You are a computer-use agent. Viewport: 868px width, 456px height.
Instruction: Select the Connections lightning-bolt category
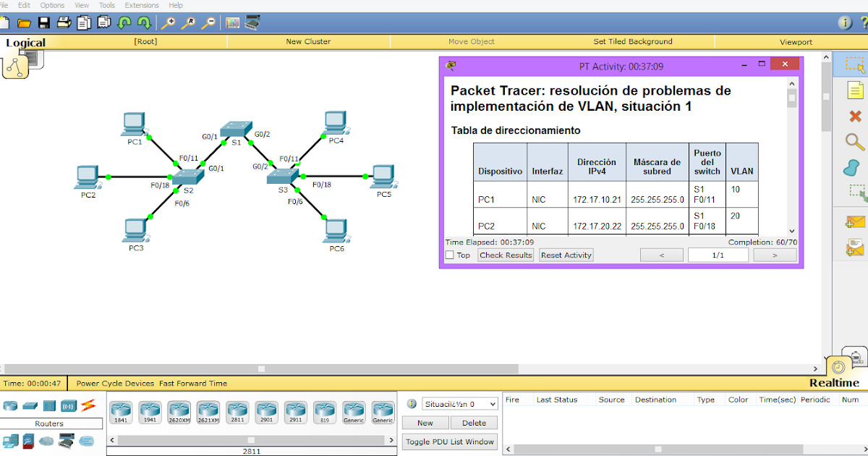[x=88, y=406]
